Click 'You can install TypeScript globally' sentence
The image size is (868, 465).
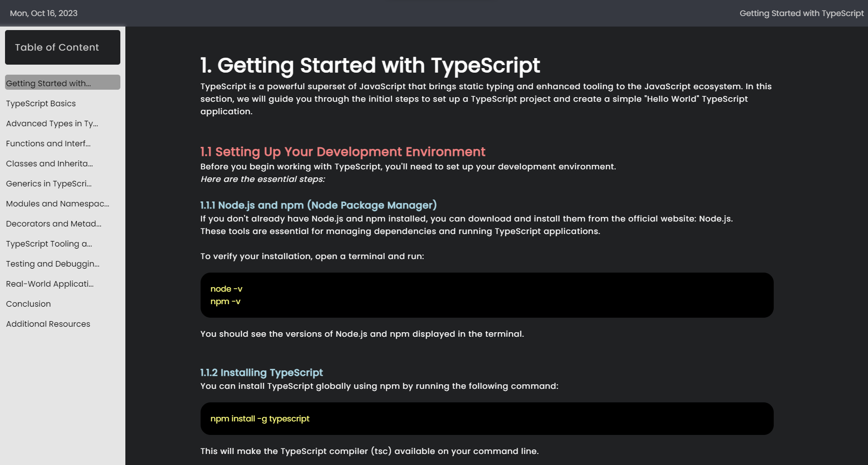pos(379,386)
